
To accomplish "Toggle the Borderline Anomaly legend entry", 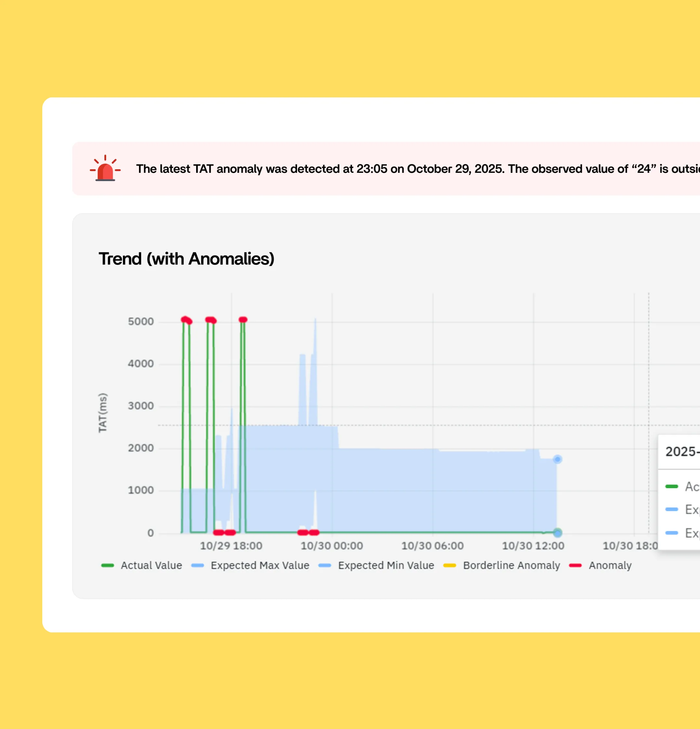I will click(511, 565).
